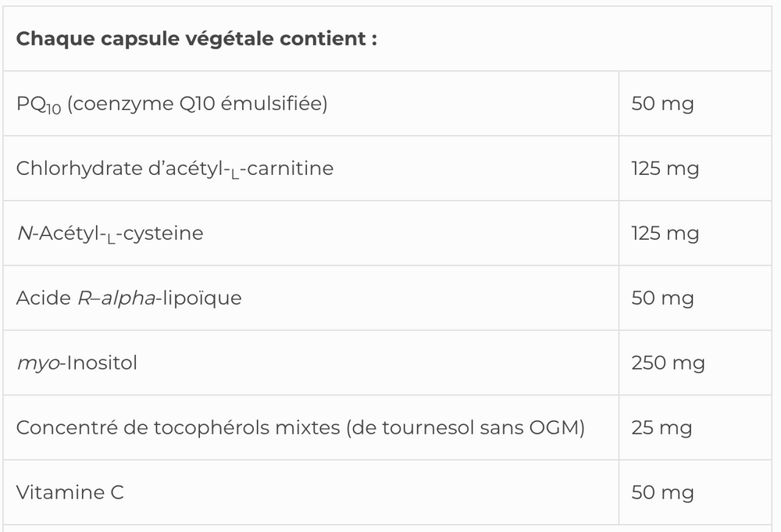Click the 125 mg dose for acétyl-L-carnitine
781x532 pixels.
[x=665, y=168]
